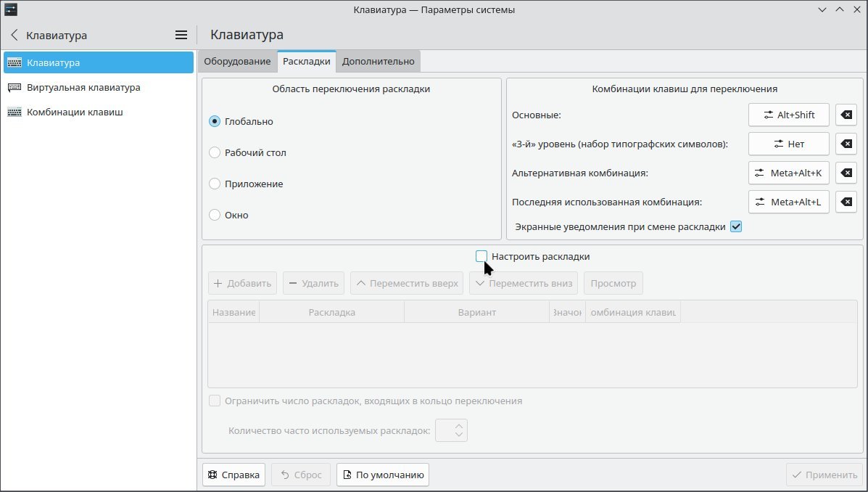This screenshot has height=492, width=868.
Task: Clear the Meta+Alt+L shortcut with its backspace icon
Action: click(x=846, y=202)
